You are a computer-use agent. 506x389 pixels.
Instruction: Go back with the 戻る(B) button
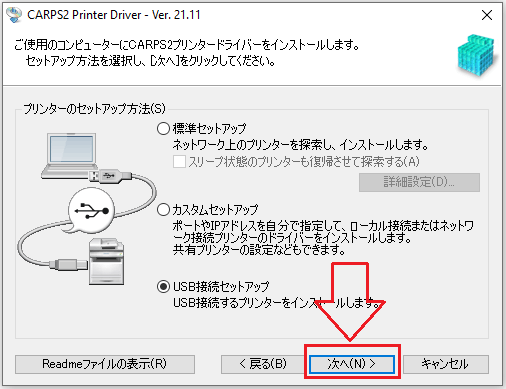(263, 364)
